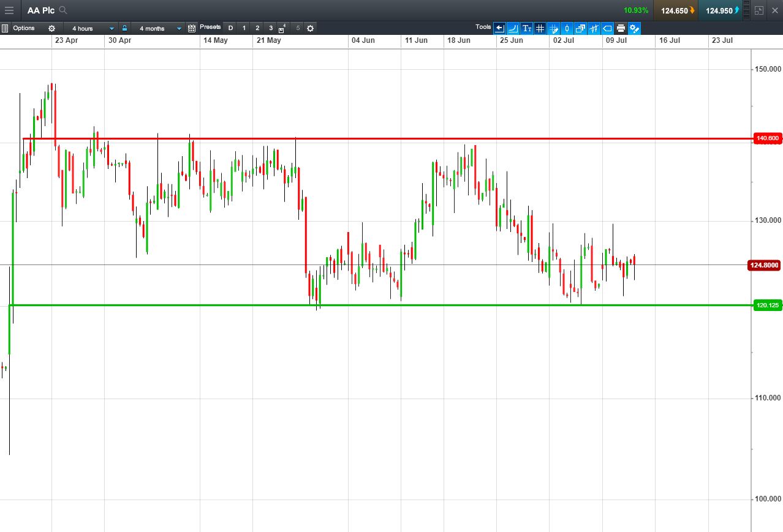Click the 130.000 price axis label
783x532 pixels.
pos(768,220)
